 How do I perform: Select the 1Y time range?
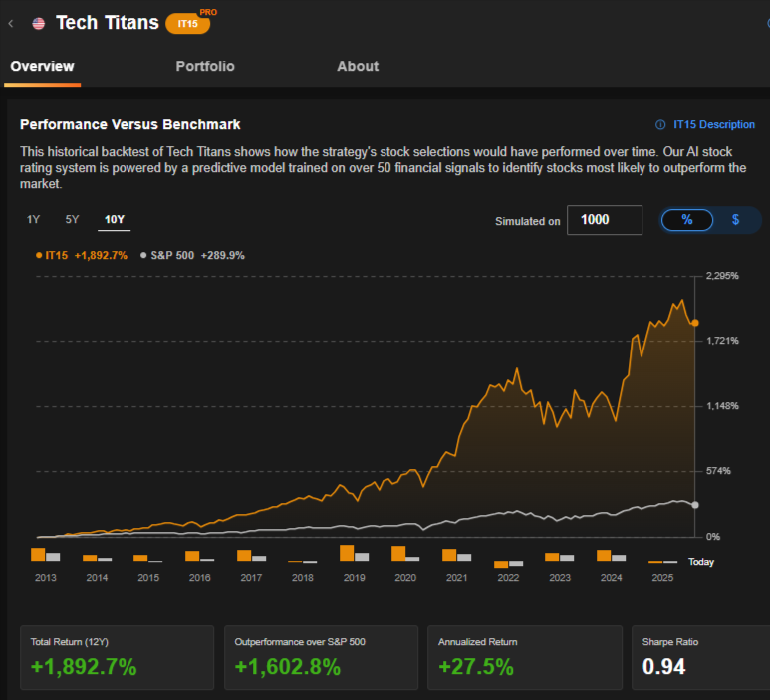click(34, 220)
